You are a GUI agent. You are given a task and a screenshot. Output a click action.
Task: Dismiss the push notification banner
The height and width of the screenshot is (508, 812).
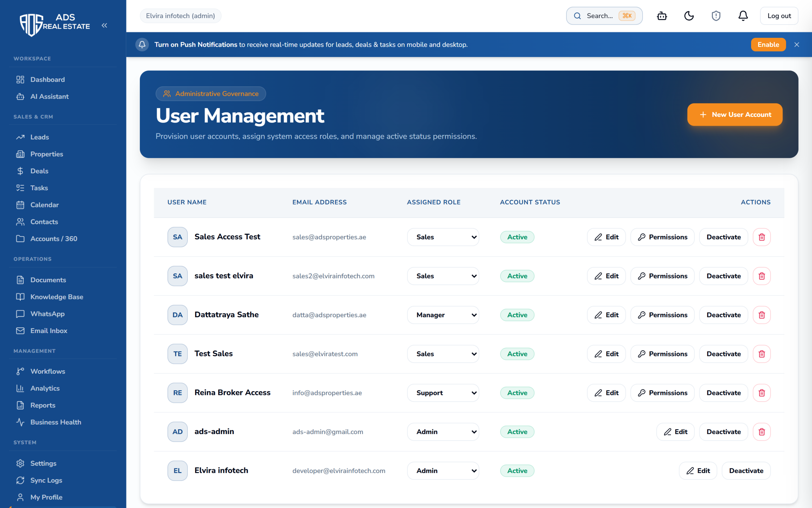(796, 45)
